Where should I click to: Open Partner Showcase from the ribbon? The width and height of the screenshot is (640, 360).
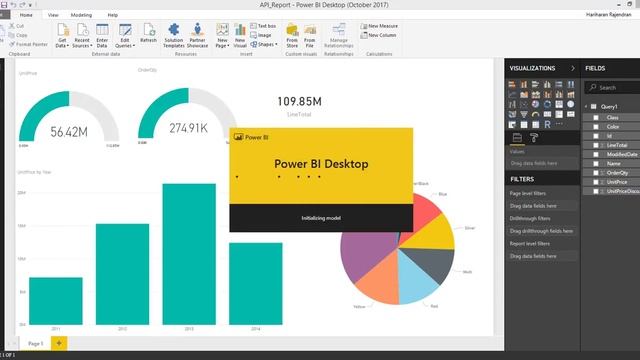197,36
